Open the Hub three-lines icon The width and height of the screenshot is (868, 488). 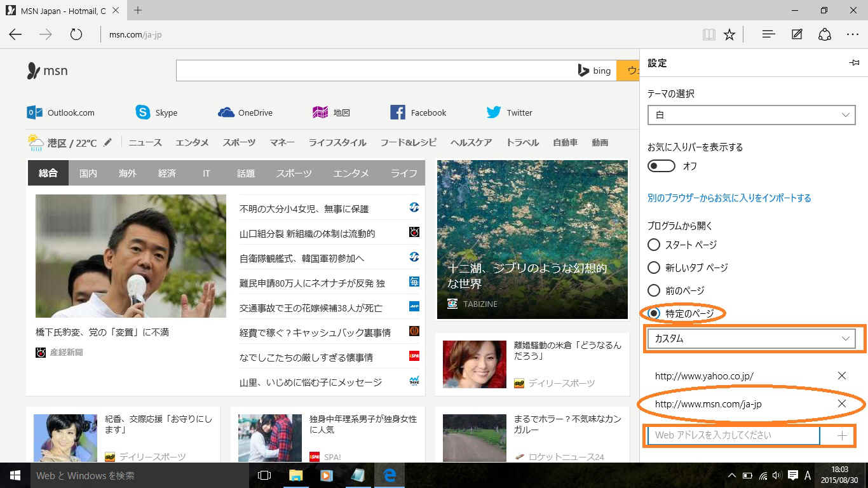coord(768,34)
